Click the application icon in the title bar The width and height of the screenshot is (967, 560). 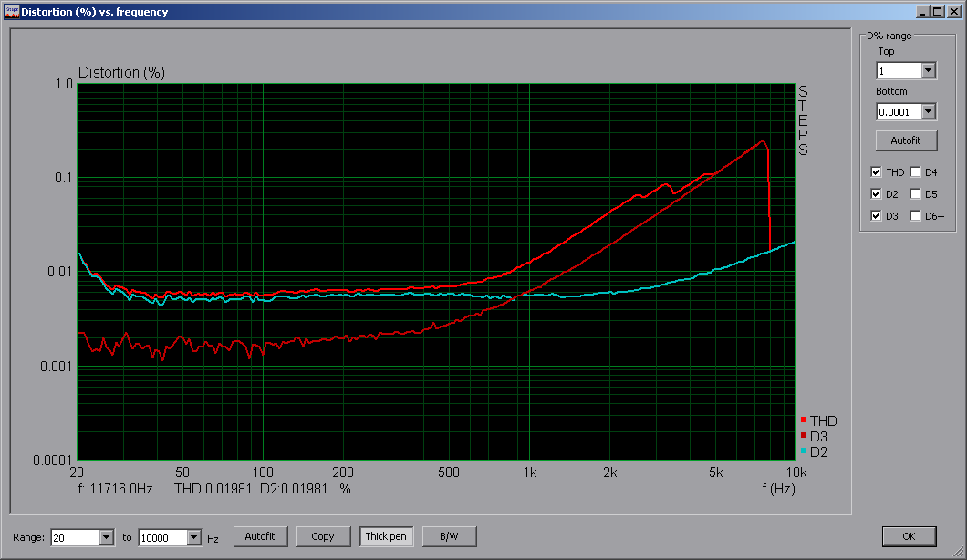11,11
